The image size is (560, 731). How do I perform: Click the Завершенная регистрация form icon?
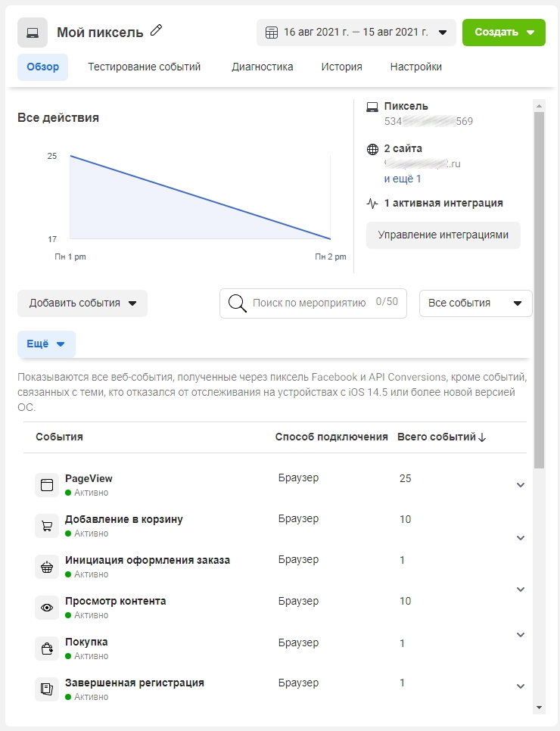(x=47, y=689)
